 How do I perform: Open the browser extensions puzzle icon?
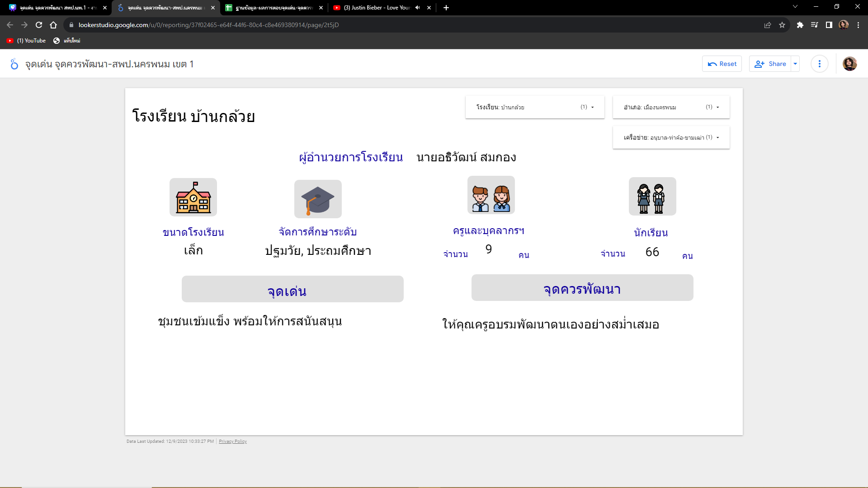click(800, 25)
